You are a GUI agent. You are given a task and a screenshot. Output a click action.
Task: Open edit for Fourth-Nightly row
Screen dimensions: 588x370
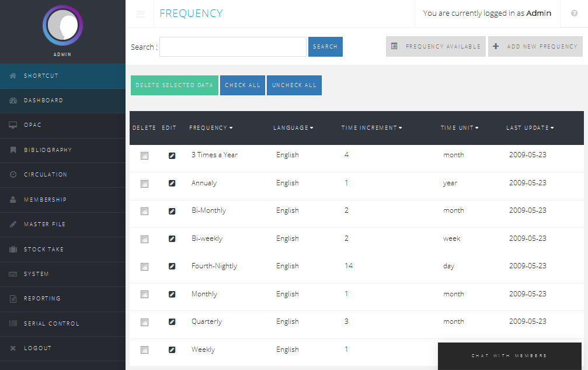click(x=172, y=267)
